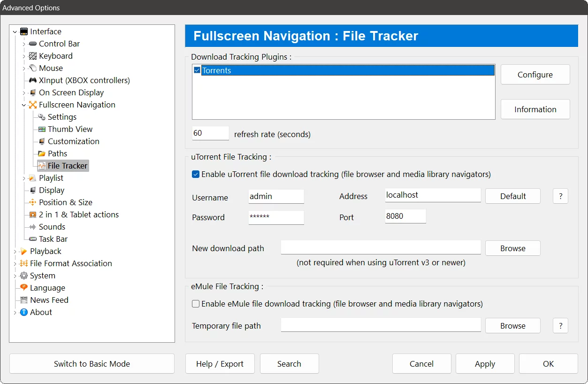Click the Username field containing admin
The width and height of the screenshot is (588, 384).
(276, 197)
